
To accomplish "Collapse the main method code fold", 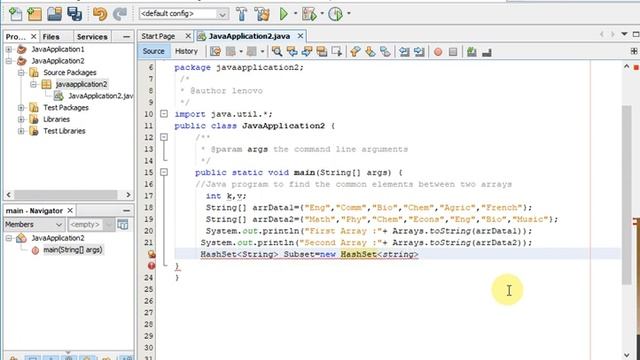I will tap(164, 172).
